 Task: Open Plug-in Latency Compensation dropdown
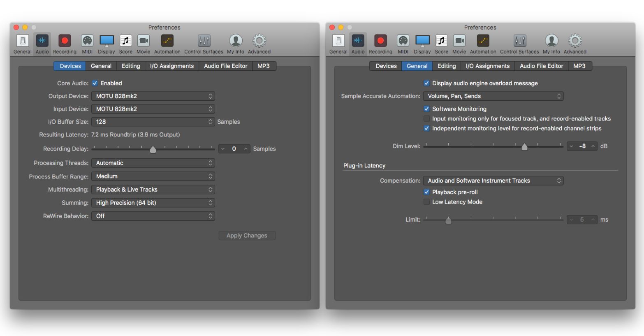(493, 181)
